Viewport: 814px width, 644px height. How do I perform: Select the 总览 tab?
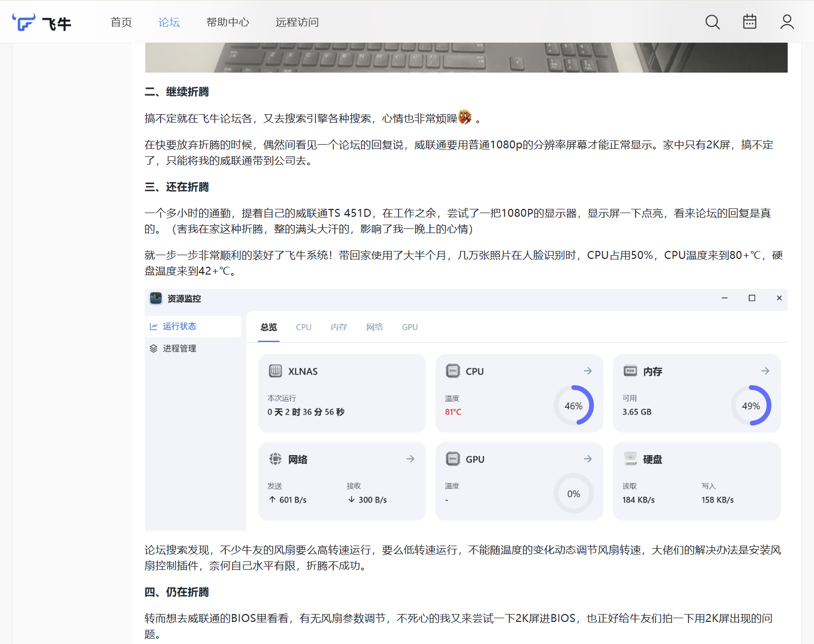pyautogui.click(x=269, y=327)
